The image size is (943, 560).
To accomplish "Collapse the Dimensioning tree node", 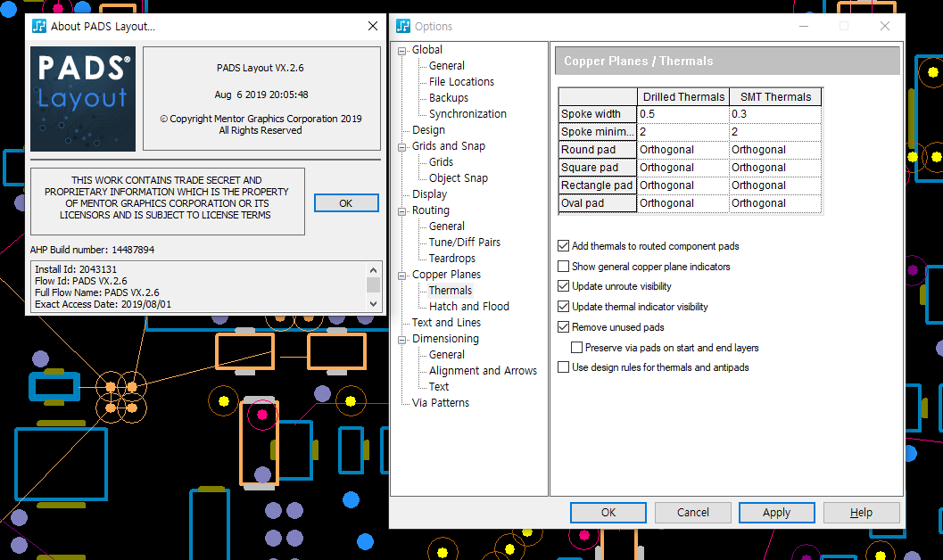I will [402, 340].
